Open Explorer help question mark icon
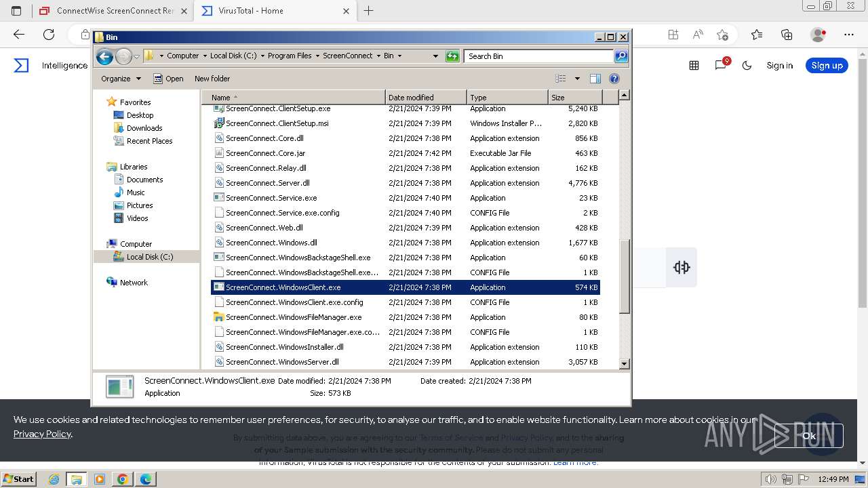 point(614,79)
